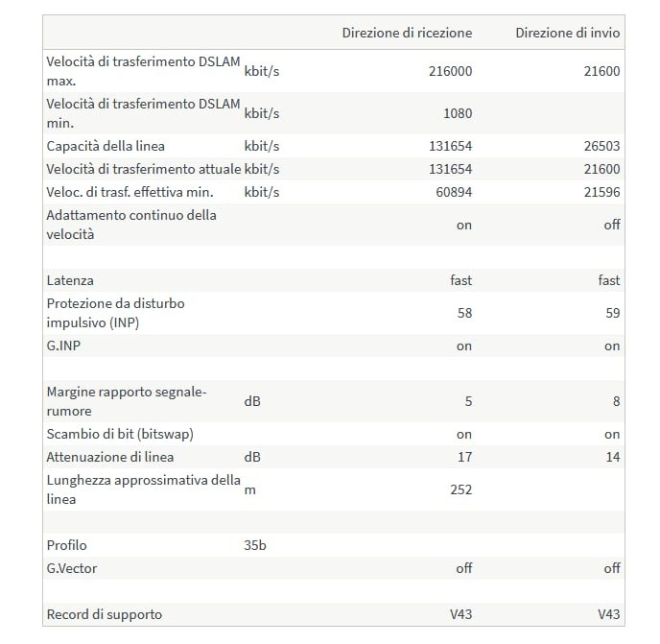Click "Adattamento continuo della velocità" label

tap(131, 225)
